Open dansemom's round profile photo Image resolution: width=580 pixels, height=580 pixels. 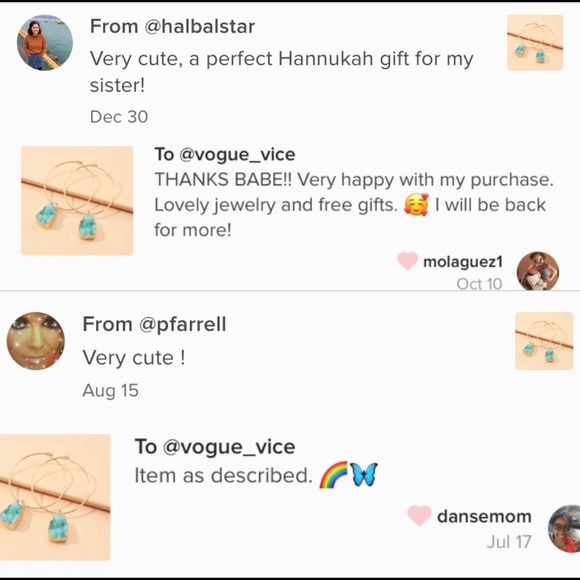click(564, 529)
